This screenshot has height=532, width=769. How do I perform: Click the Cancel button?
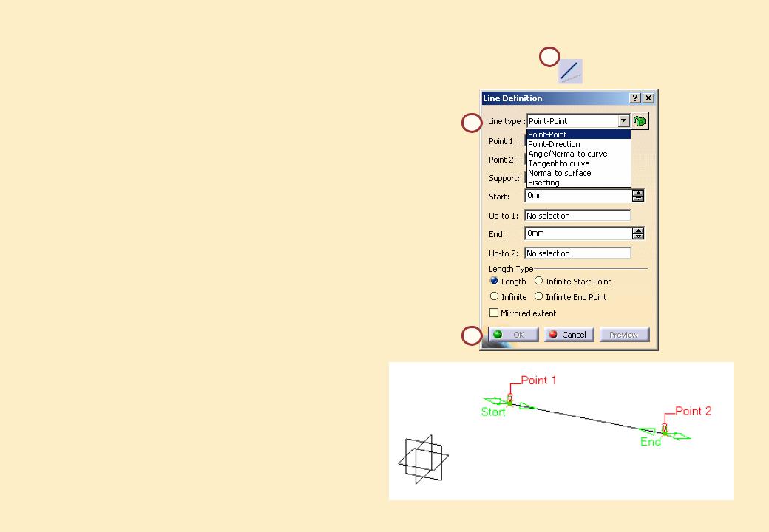coord(569,335)
